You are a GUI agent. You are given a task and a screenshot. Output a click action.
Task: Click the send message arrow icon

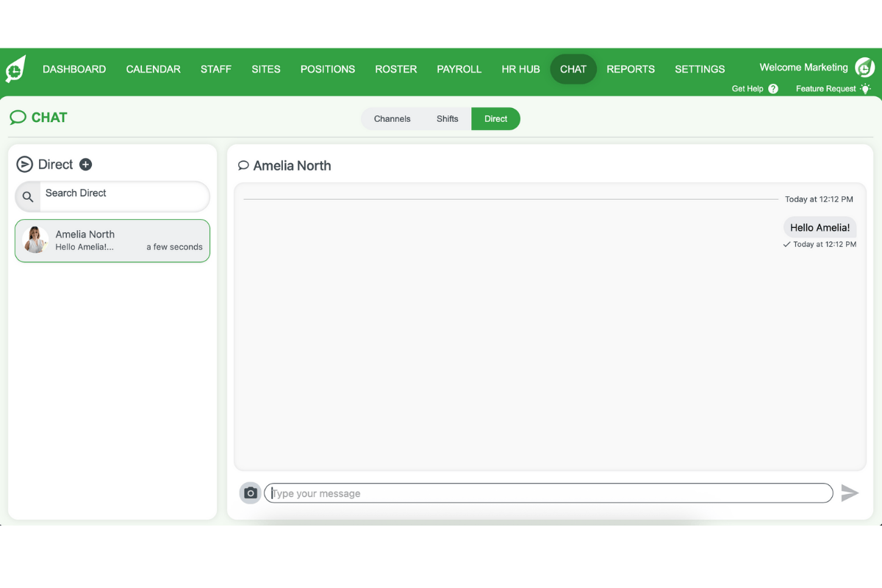[x=850, y=493]
